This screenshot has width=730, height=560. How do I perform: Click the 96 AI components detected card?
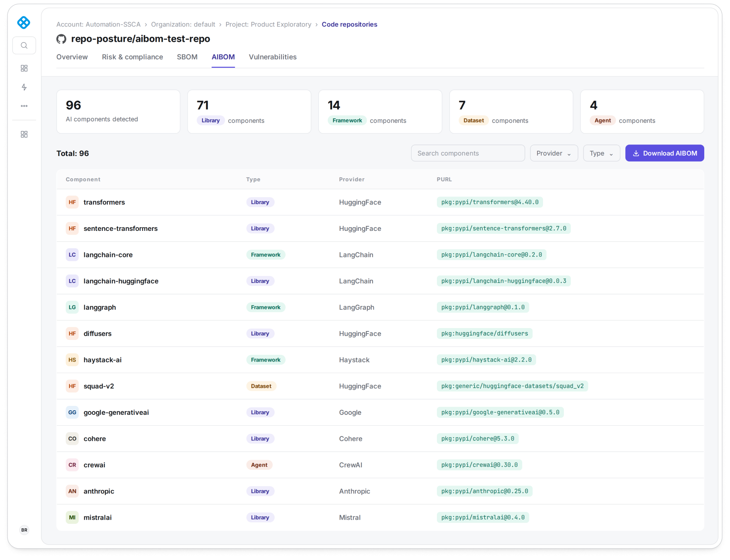pyautogui.click(x=118, y=112)
